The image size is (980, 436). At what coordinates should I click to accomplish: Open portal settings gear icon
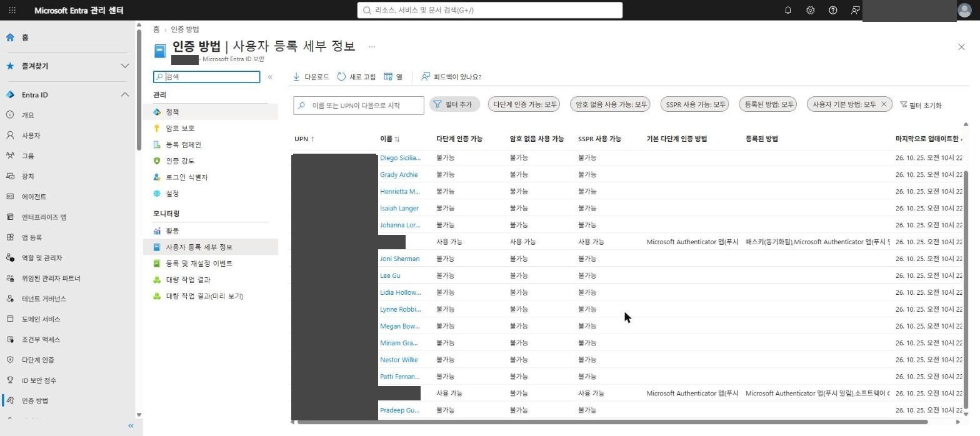tap(810, 11)
